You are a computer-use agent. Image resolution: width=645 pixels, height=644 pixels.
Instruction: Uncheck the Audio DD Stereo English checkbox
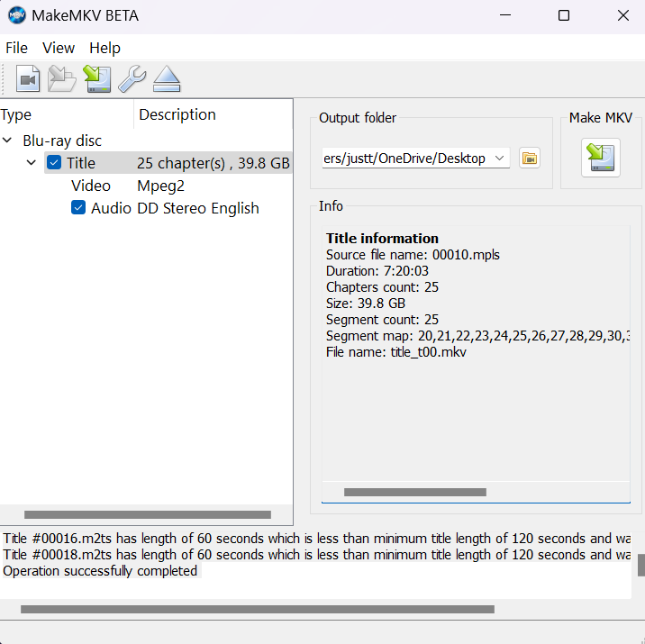[x=78, y=208]
